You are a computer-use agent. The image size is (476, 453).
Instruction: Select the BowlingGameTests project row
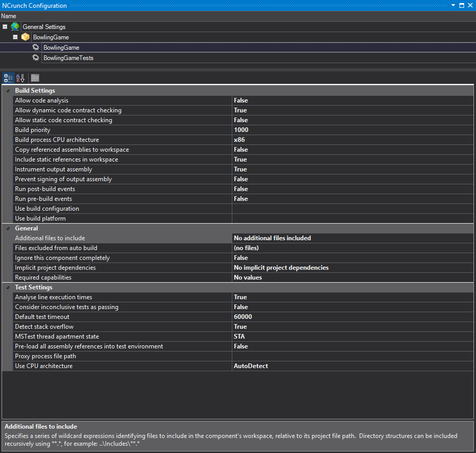68,58
